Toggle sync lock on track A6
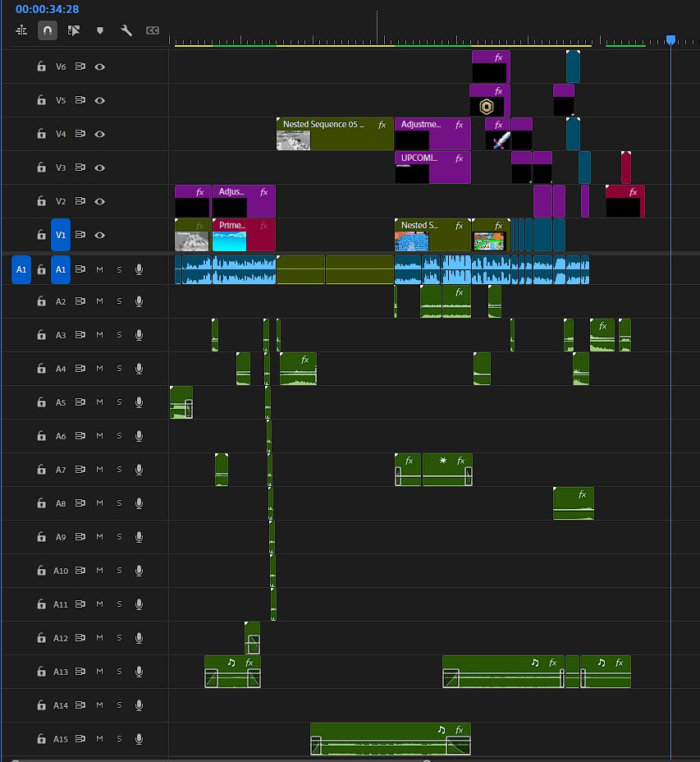 tap(80, 435)
